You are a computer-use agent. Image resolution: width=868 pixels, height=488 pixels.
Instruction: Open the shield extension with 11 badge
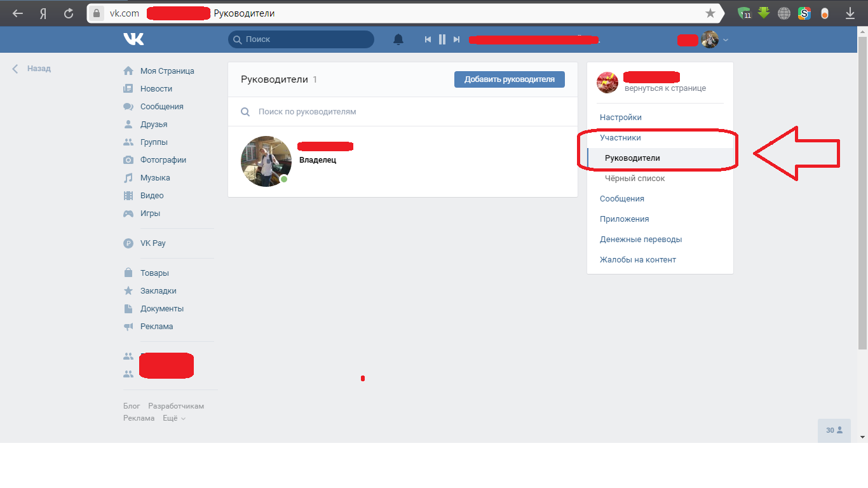tap(745, 13)
